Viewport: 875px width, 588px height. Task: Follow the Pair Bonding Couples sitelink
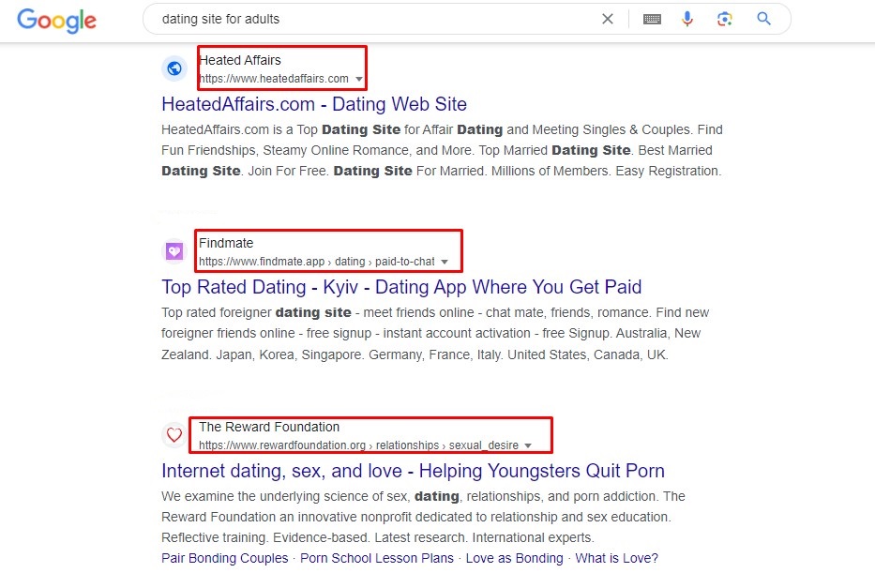(x=225, y=558)
